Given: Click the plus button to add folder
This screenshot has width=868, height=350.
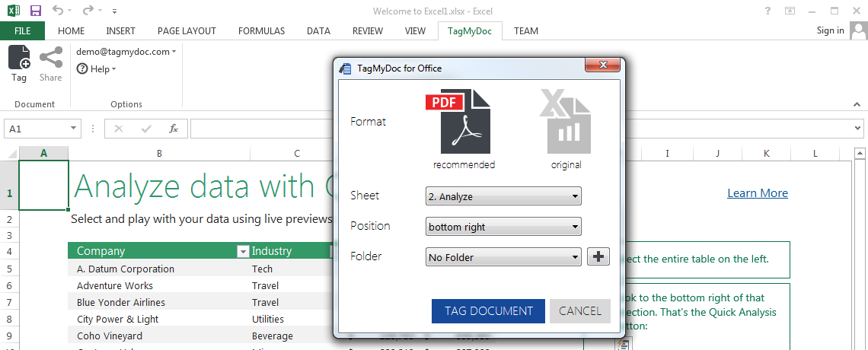Looking at the screenshot, I should [598, 256].
